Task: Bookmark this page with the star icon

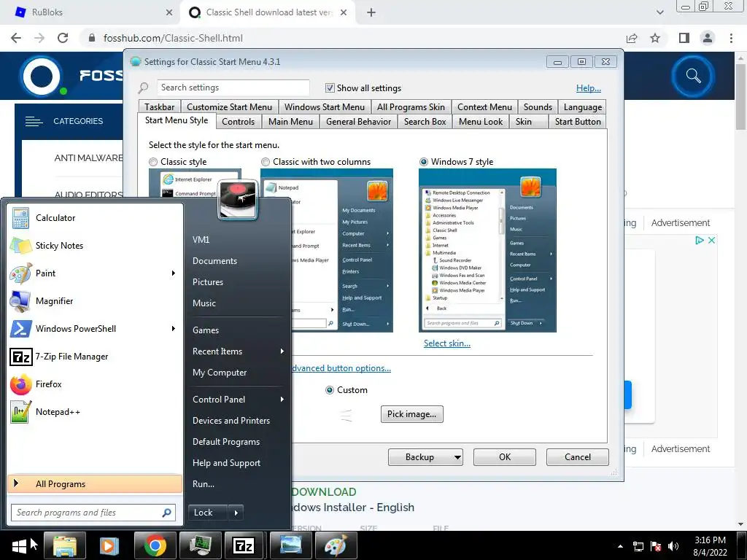Action: 655,38
